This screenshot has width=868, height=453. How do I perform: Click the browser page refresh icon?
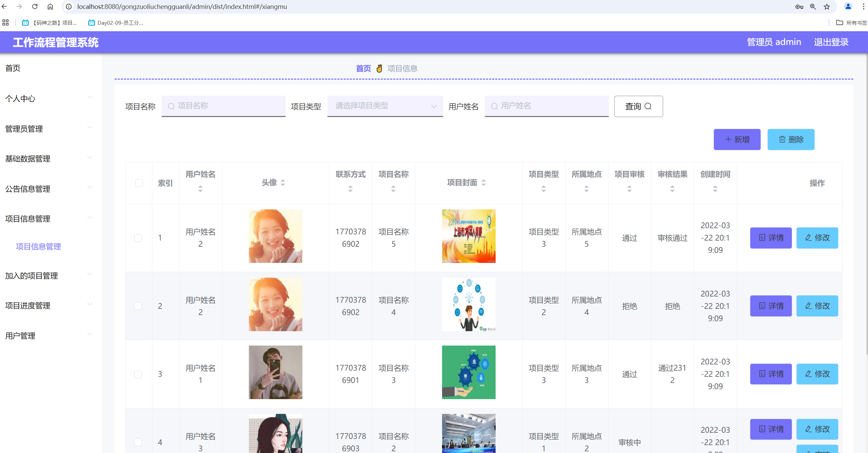tap(34, 6)
